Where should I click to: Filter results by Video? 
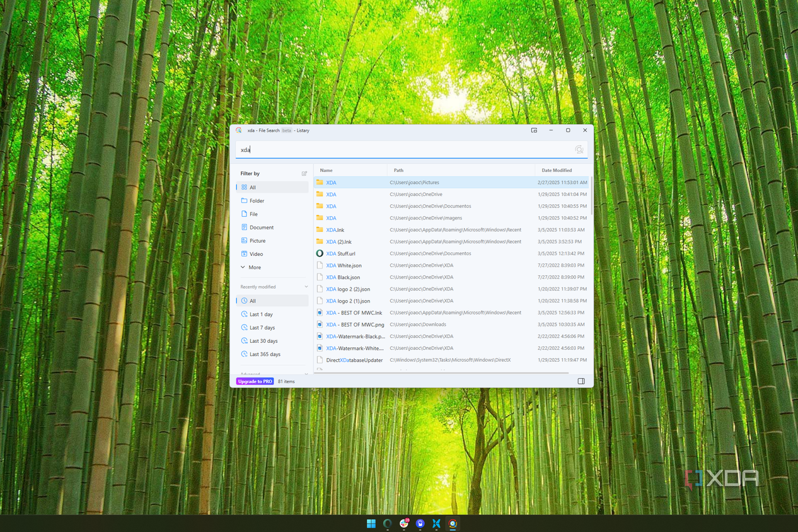coord(273,253)
